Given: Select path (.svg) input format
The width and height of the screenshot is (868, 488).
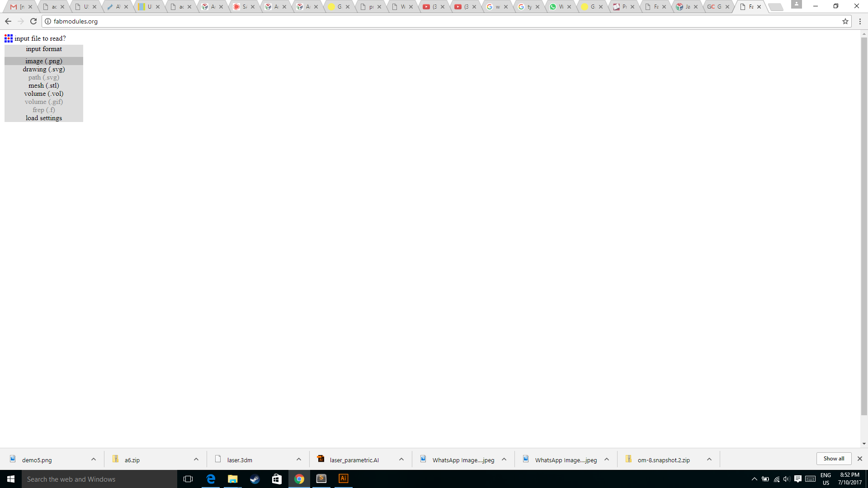Looking at the screenshot, I should [44, 77].
